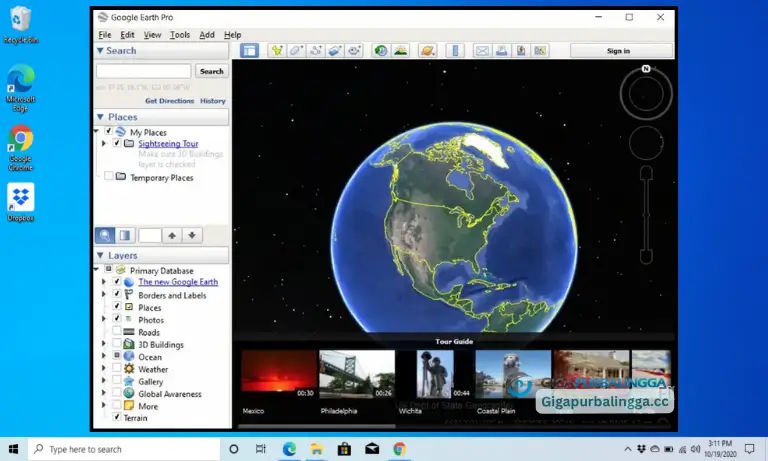Open the Edit menu
Viewport: 768px width, 461px height.
pyautogui.click(x=127, y=35)
